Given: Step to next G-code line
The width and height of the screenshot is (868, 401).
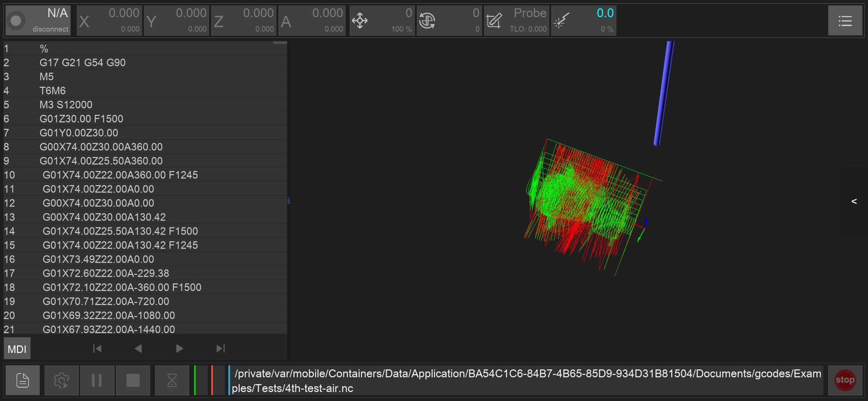Looking at the screenshot, I should pyautogui.click(x=179, y=348).
